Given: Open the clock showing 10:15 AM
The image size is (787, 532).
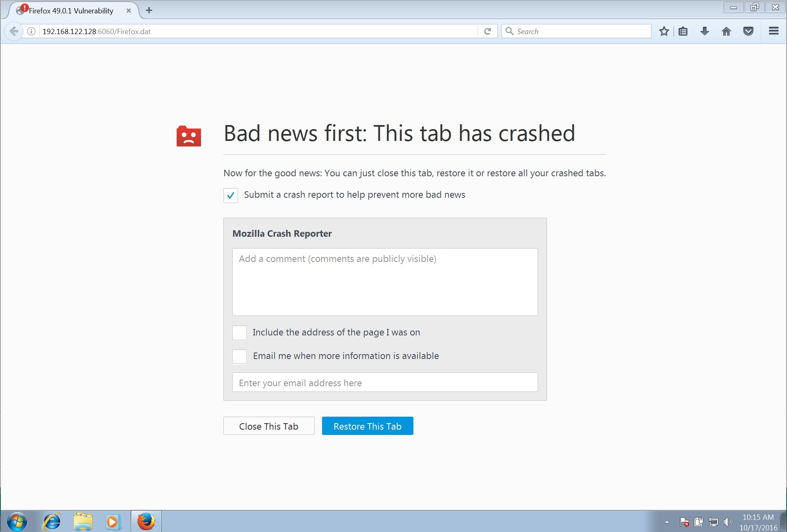Looking at the screenshot, I should coord(758,522).
